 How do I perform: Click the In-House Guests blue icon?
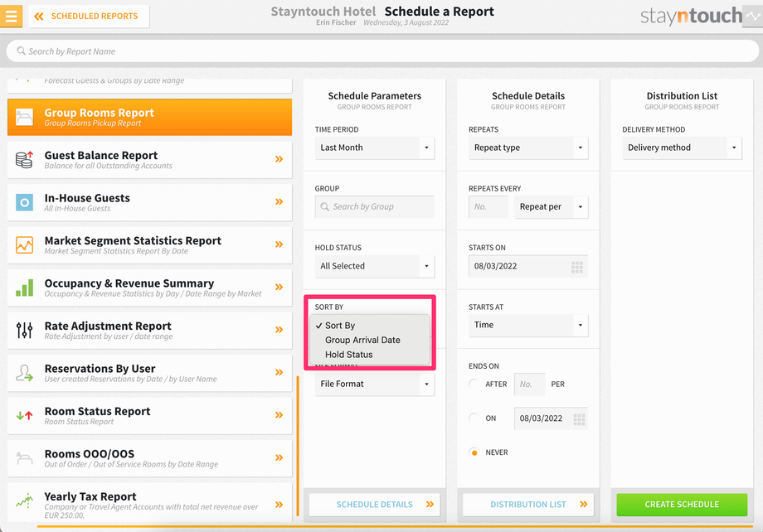(24, 202)
